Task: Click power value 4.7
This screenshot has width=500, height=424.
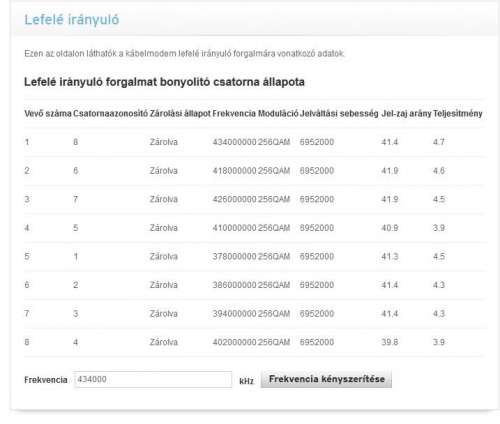Action: pos(439,142)
